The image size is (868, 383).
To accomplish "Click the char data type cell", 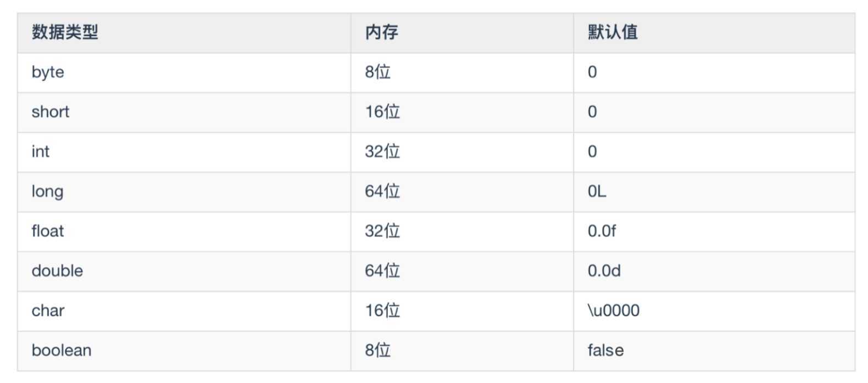I will point(48,311).
